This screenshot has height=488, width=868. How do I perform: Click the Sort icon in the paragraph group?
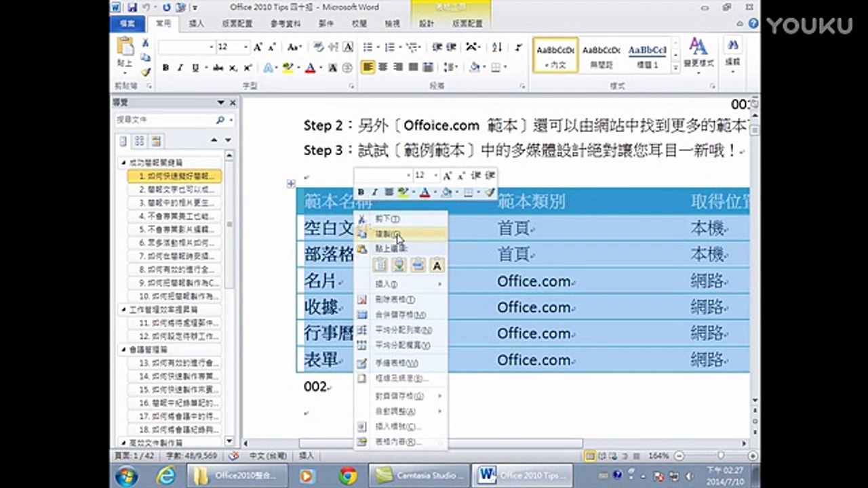tap(497, 47)
